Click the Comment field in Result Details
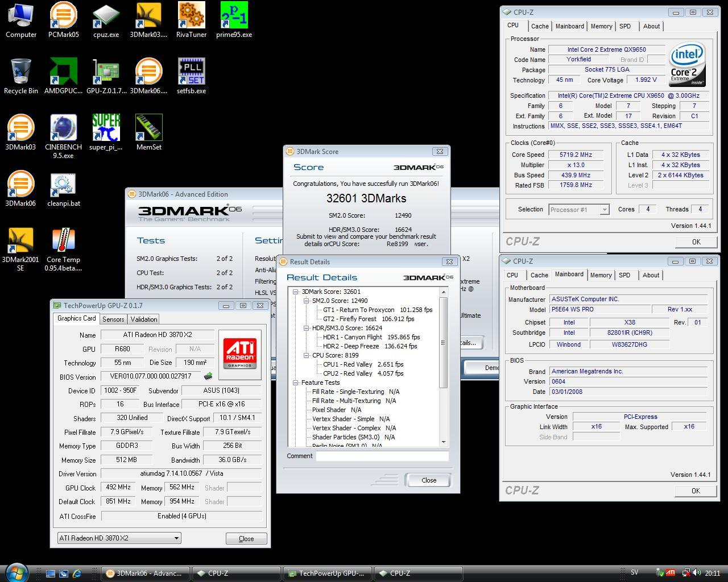Screen dimensions: 728x582 [x=382, y=456]
